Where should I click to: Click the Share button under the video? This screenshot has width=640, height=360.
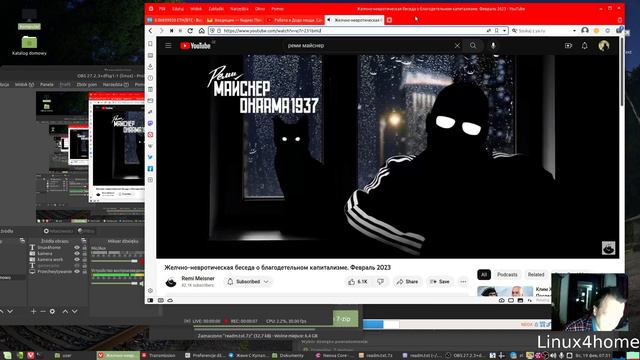point(407,282)
